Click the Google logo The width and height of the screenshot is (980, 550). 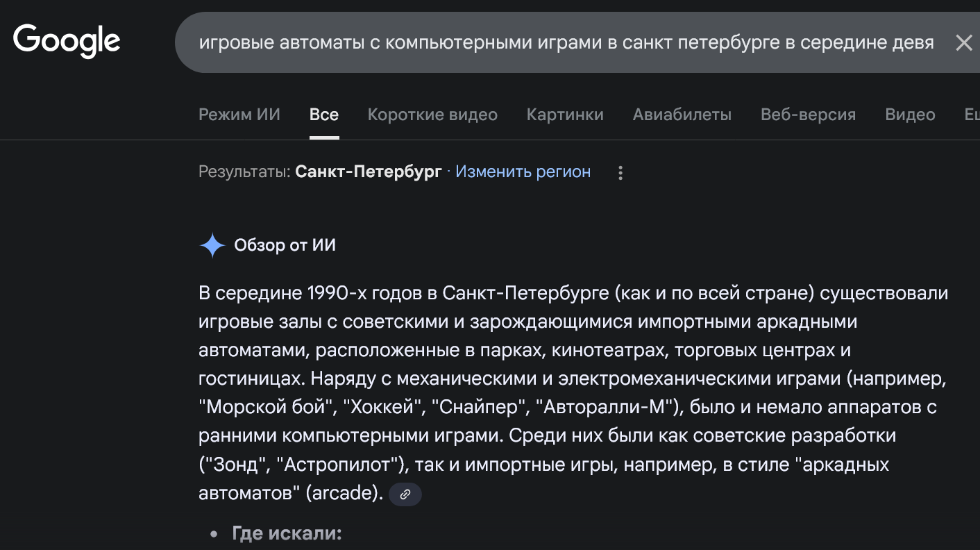[67, 40]
